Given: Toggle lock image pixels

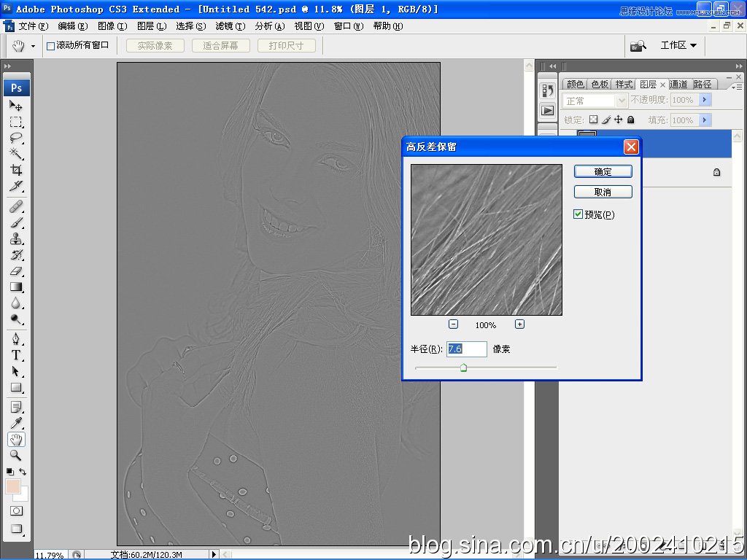Looking at the screenshot, I should 606,120.
